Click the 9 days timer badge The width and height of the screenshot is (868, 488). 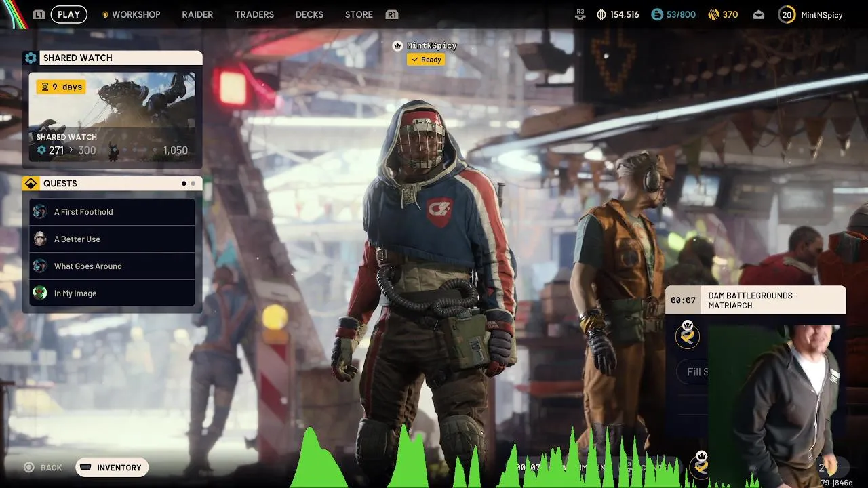61,87
